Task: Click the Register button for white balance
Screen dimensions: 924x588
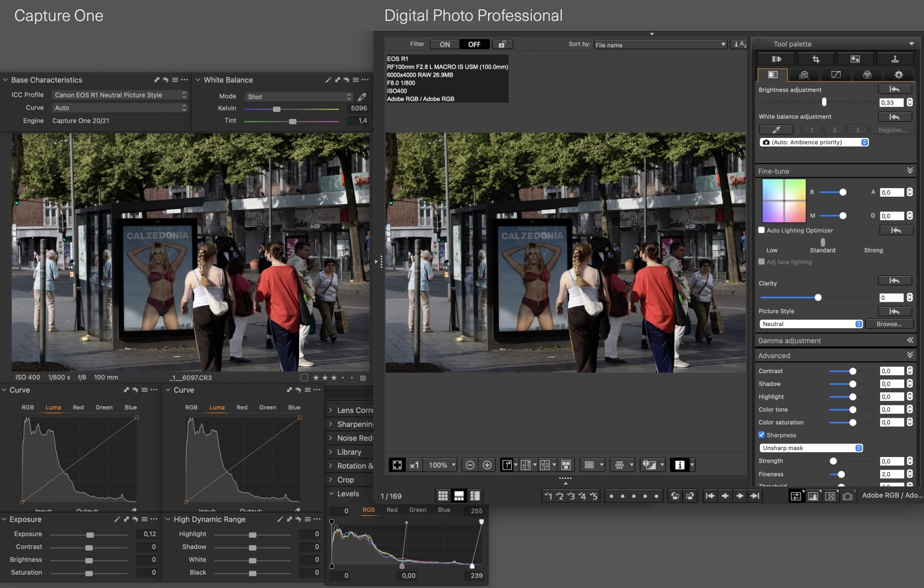Action: click(x=892, y=129)
